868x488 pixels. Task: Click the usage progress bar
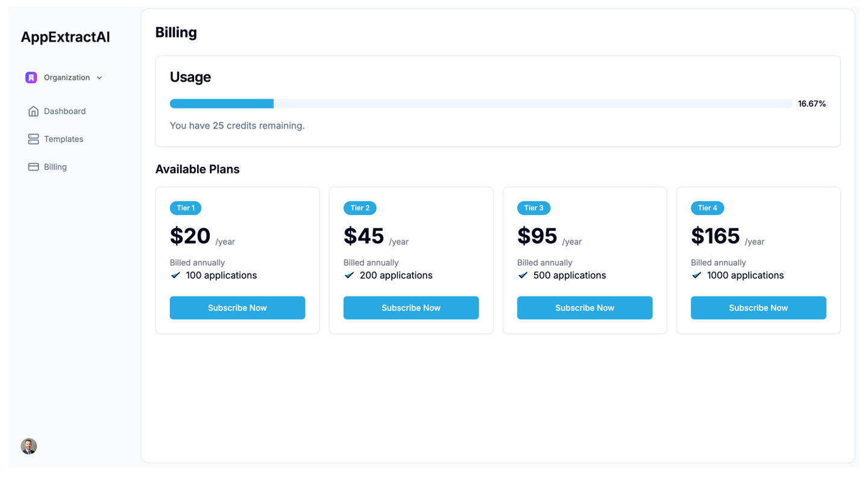[480, 104]
